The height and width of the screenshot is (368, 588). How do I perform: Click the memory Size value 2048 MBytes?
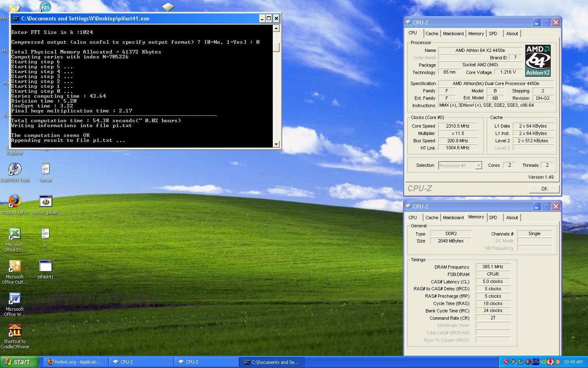tap(451, 241)
